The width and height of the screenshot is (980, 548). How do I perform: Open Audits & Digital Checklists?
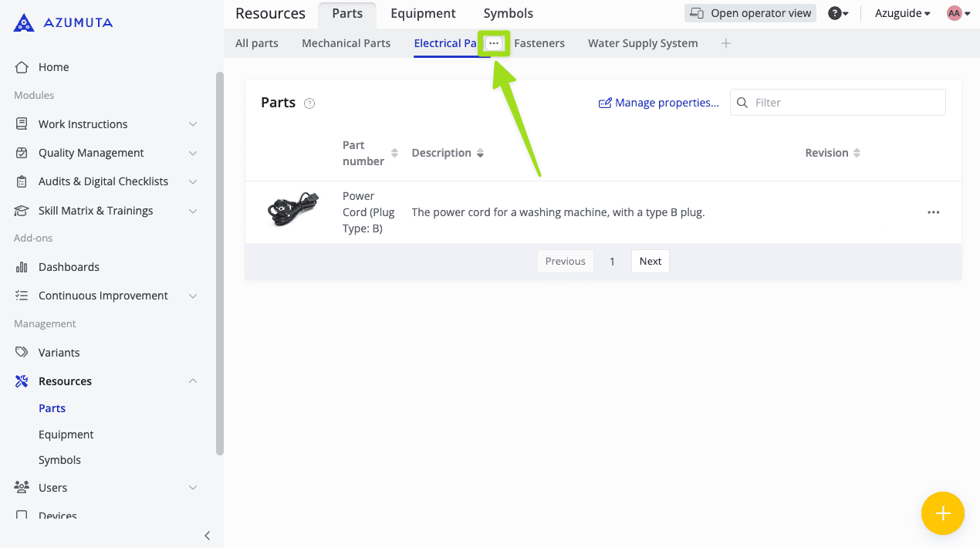pyautogui.click(x=23, y=181)
